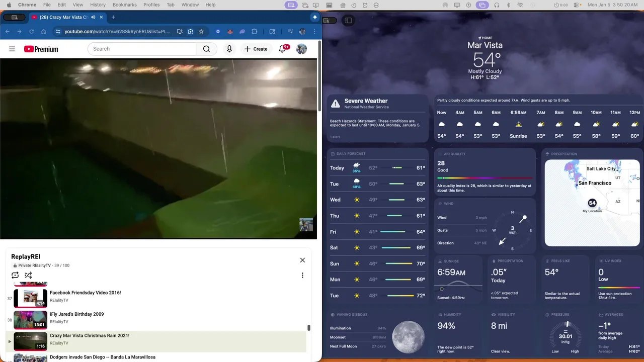The image size is (644, 362).
Task: Toggle playlist shuffle
Action: 28,275
